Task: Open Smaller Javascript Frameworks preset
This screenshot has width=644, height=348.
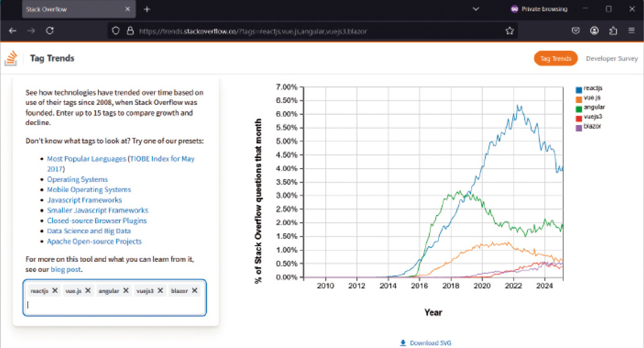Action: [x=98, y=210]
